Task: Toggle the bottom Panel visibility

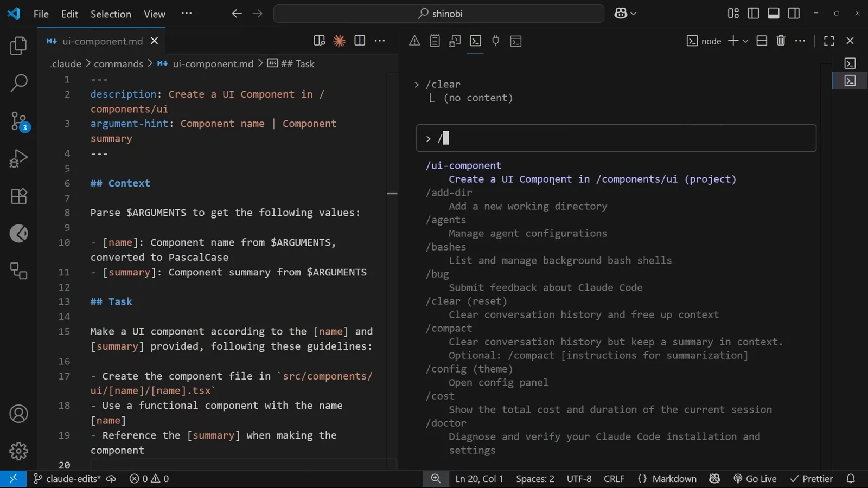Action: 774,14
